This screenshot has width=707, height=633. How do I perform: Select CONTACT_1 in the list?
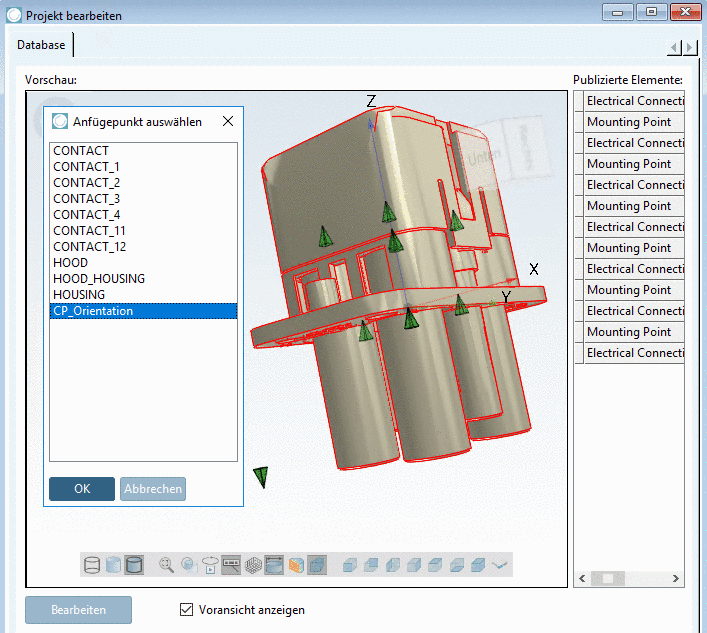tap(143, 167)
